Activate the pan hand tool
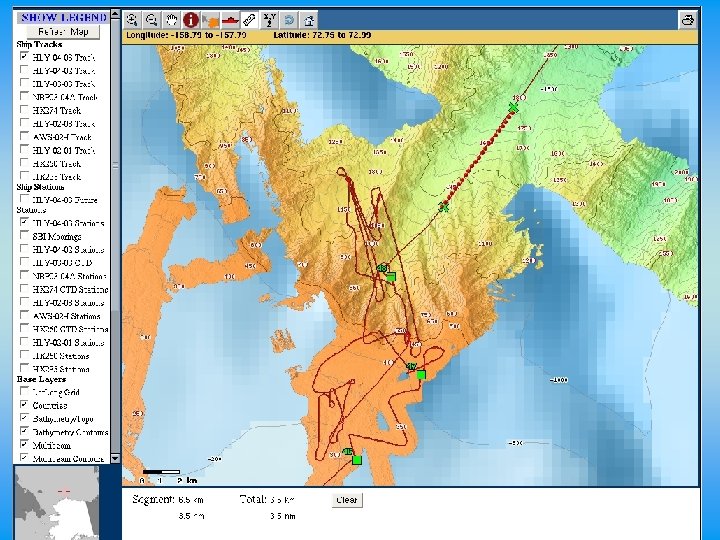The height and width of the screenshot is (540, 720). point(171,19)
